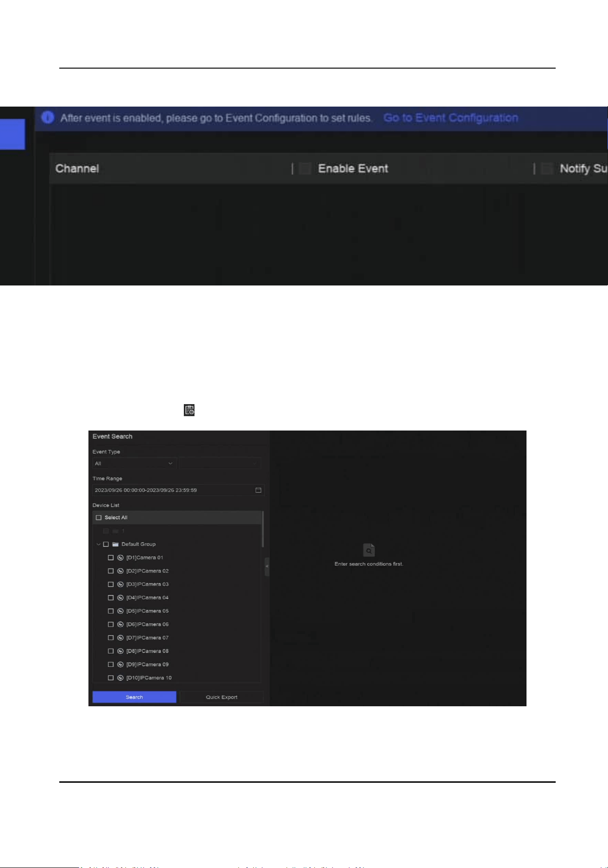608x868 pixels.
Task: Check the [D7]IPCamera 07 checkbox
Action: click(x=111, y=638)
